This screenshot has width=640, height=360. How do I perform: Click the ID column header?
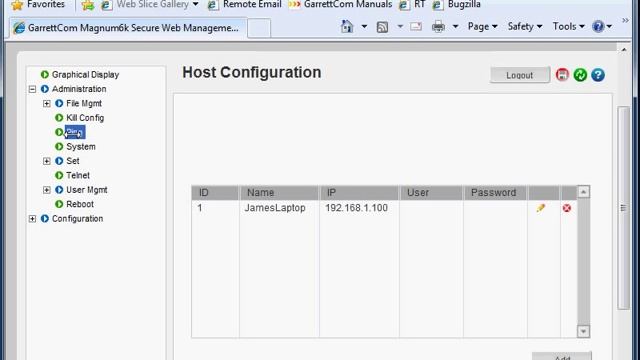point(215,193)
